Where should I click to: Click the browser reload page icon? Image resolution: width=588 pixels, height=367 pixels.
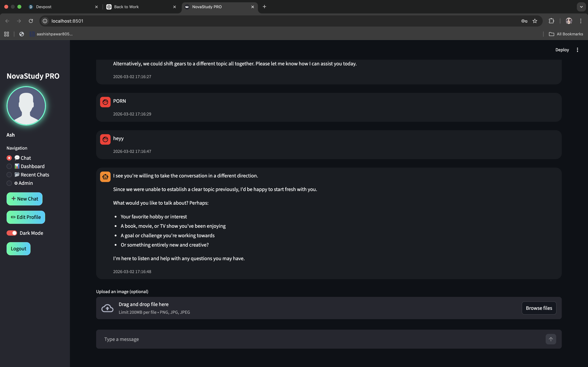pos(31,21)
